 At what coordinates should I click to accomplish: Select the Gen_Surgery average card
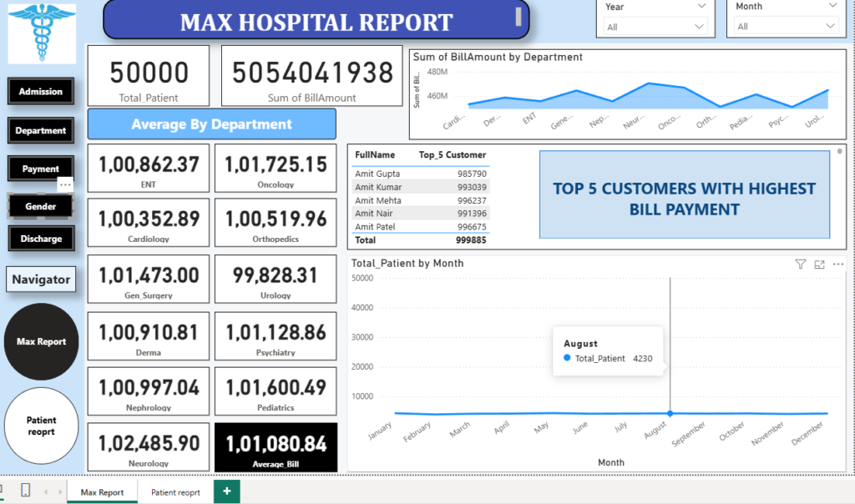149,279
